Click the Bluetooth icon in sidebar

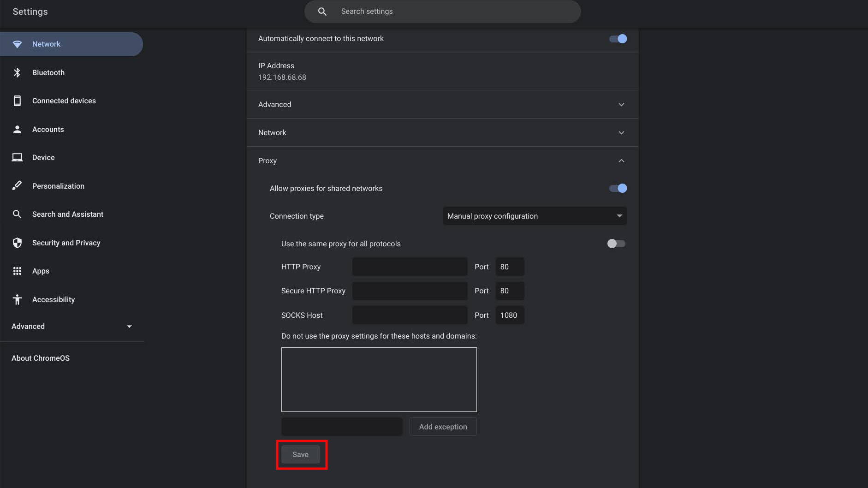tap(17, 72)
